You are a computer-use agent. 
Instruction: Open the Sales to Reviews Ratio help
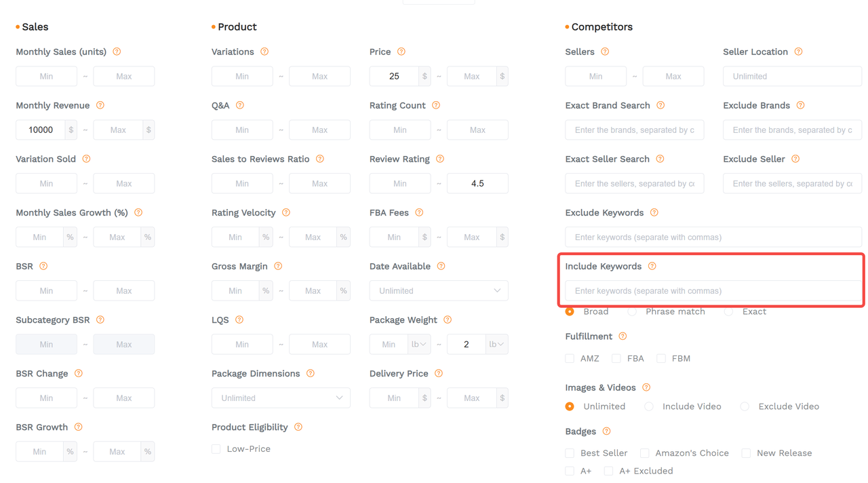pyautogui.click(x=319, y=159)
